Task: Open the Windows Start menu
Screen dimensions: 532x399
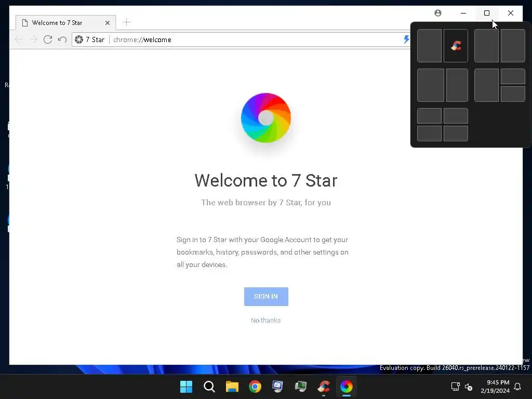Action: [186, 387]
